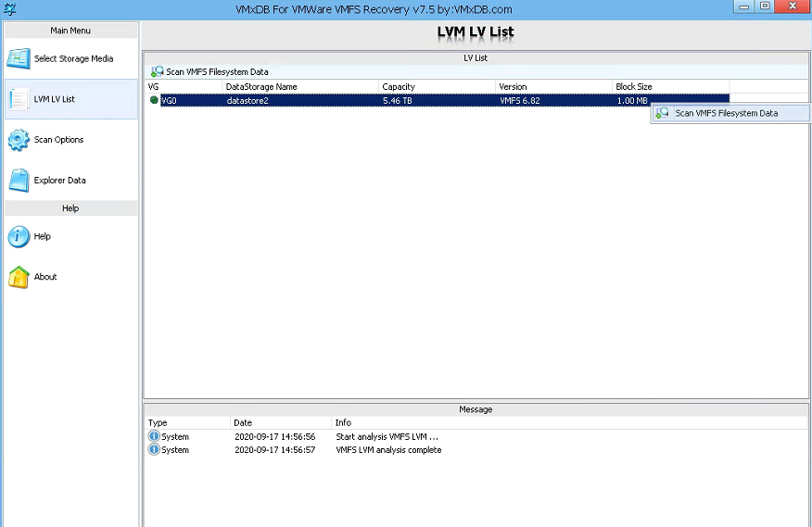The image size is (812, 527).
Task: Click the context menu scan magnifier icon
Action: (662, 113)
